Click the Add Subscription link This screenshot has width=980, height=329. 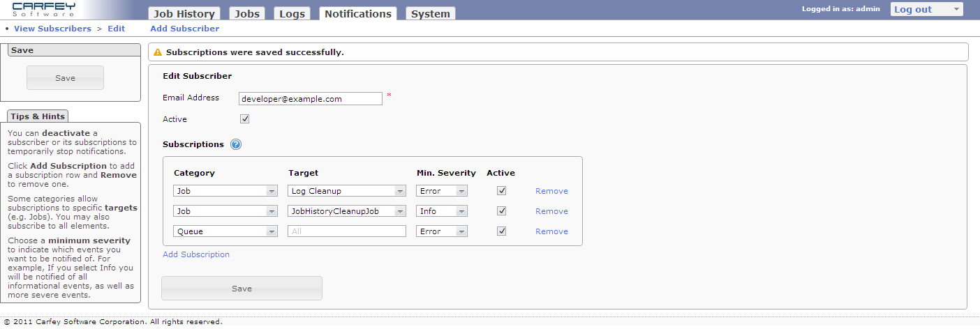click(196, 255)
